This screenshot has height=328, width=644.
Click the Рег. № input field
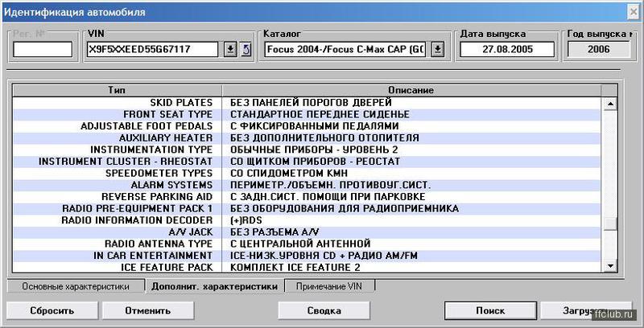(43, 50)
